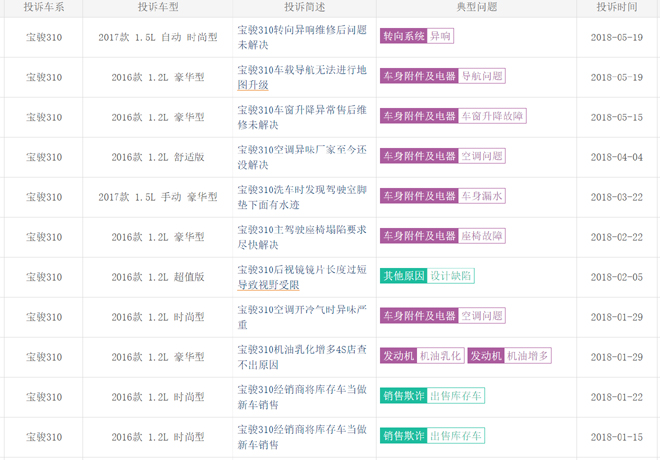The height and width of the screenshot is (460, 660).
Task: Open complaint 宝骏310机油乳化增多4S店查不出原因
Action: [302, 357]
